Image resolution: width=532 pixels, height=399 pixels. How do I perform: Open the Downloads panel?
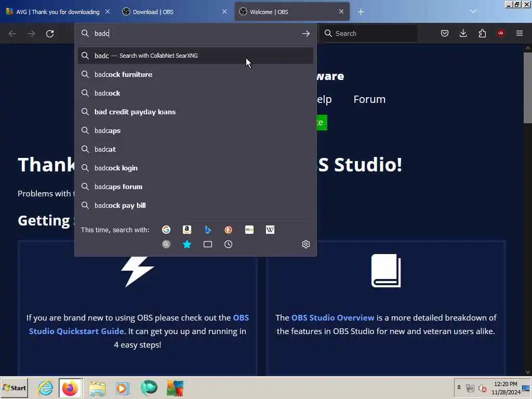point(463,33)
